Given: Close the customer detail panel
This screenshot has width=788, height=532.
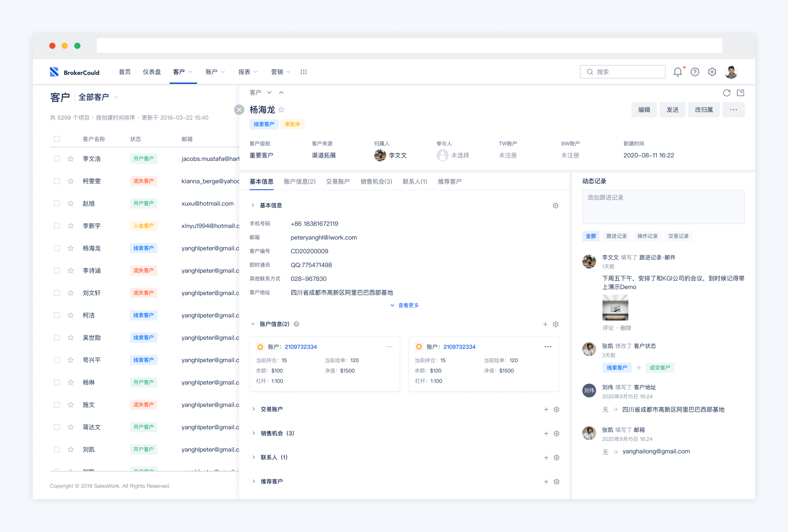Looking at the screenshot, I should coord(239,110).
